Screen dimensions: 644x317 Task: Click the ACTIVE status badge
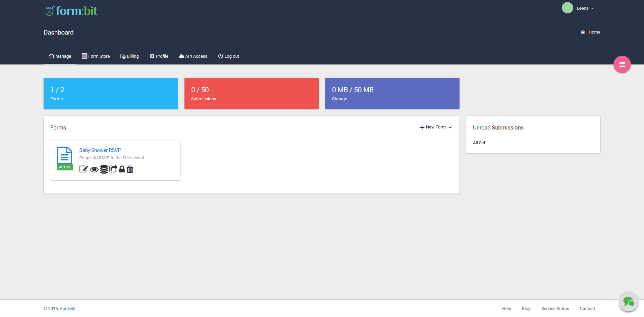click(x=65, y=167)
